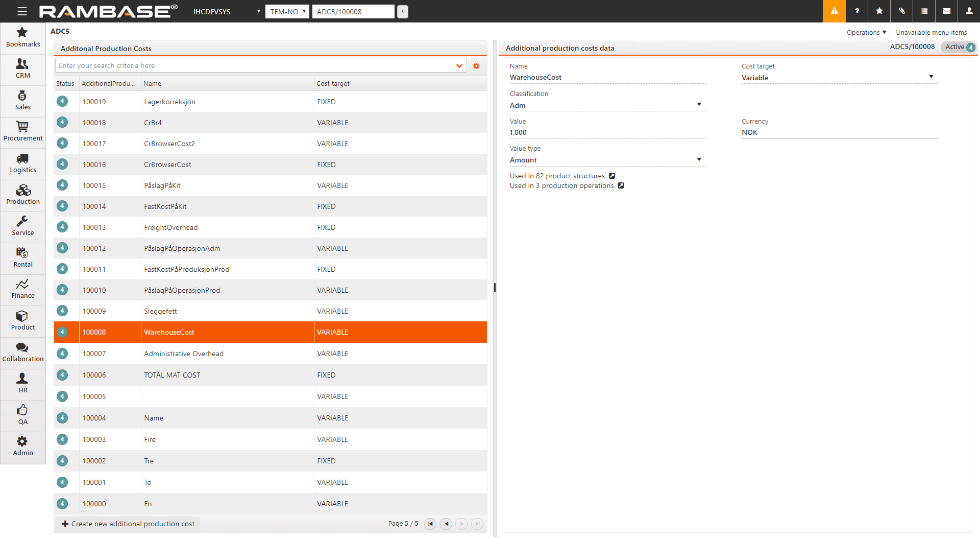The width and height of the screenshot is (980, 540).
Task: Open the hamburger main menu
Action: [x=22, y=11]
